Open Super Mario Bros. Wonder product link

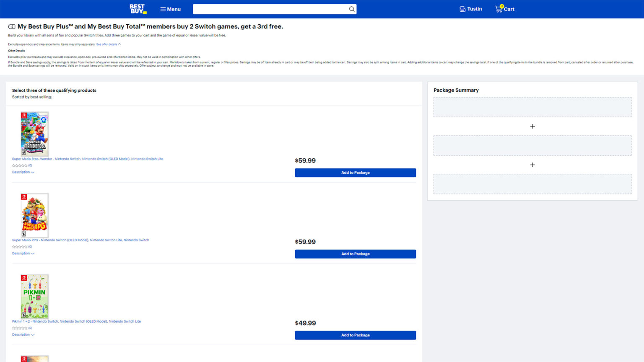pyautogui.click(x=88, y=159)
